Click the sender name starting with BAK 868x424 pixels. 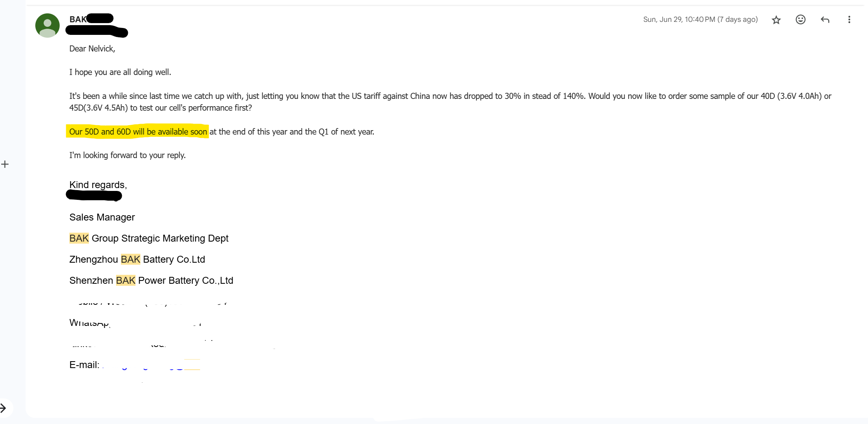pos(91,19)
